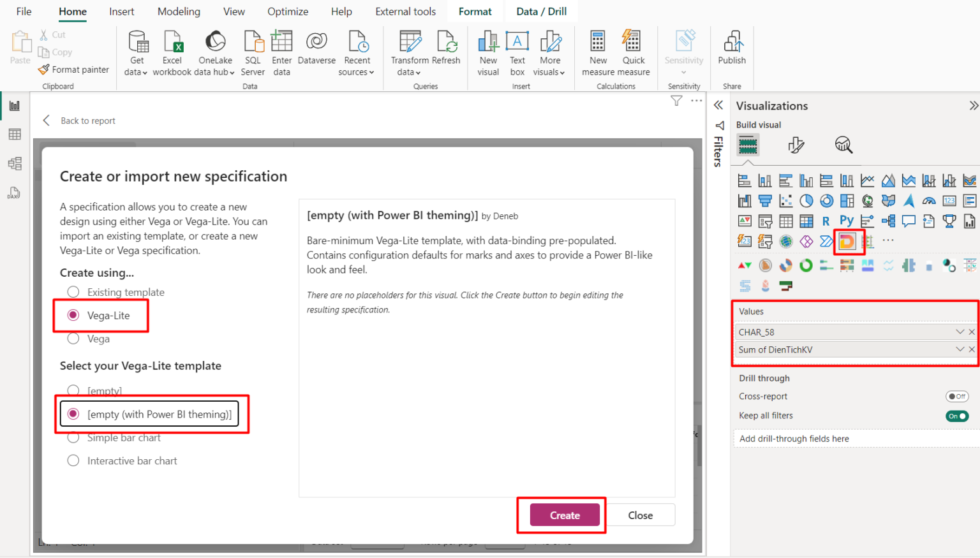Select the Deneb visual icon
The height and width of the screenshot is (558, 980).
(847, 240)
